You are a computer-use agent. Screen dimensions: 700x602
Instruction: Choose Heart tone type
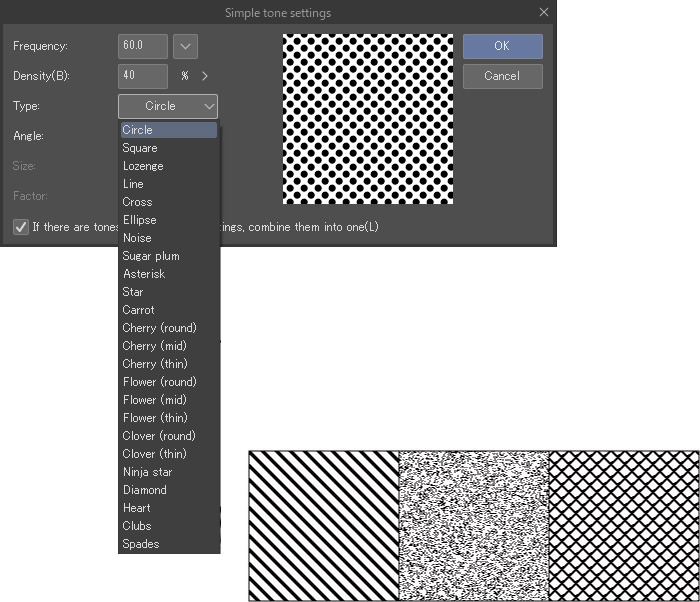click(169, 508)
